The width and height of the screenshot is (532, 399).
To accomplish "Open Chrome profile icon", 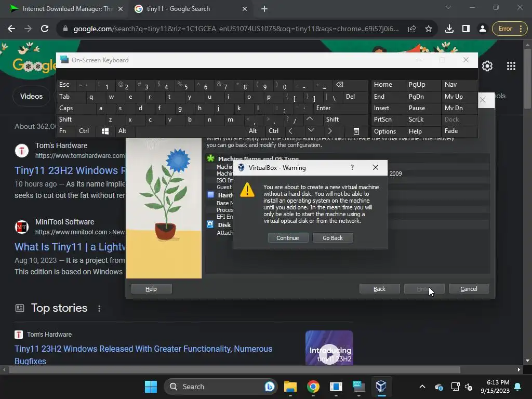I will point(483,29).
